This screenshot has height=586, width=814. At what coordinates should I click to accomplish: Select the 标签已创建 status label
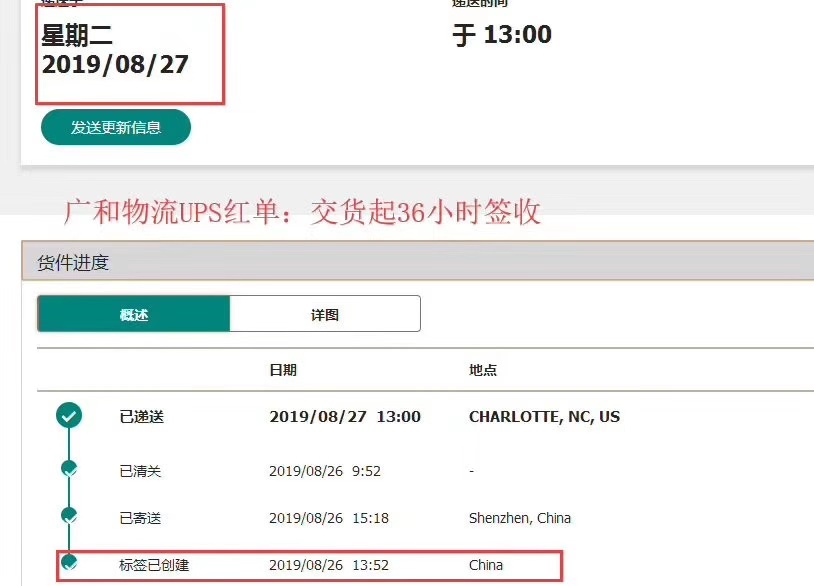click(x=154, y=565)
